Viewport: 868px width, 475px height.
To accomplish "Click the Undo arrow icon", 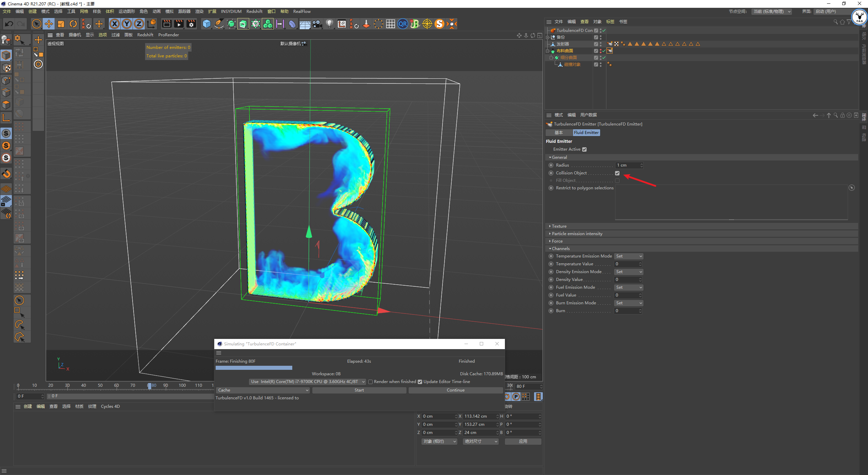I will pyautogui.click(x=9, y=24).
